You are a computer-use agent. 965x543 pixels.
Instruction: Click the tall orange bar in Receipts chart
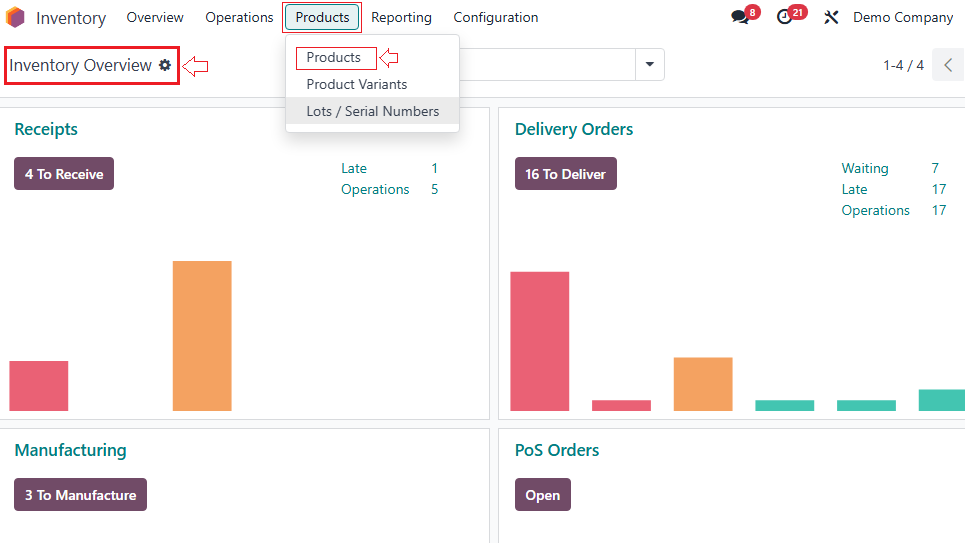(202, 335)
